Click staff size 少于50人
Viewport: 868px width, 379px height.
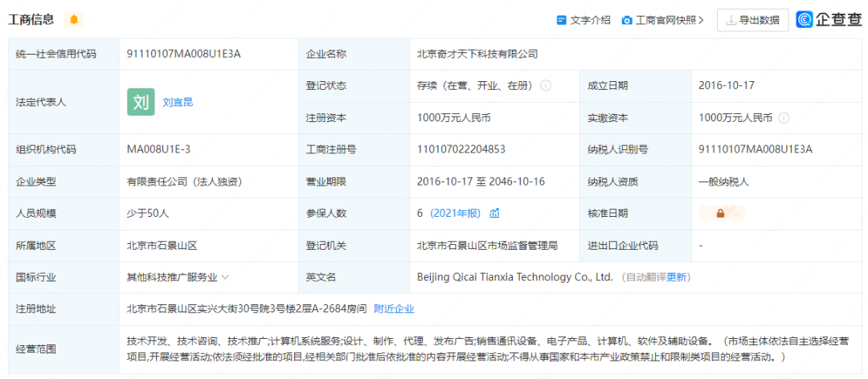(x=148, y=213)
